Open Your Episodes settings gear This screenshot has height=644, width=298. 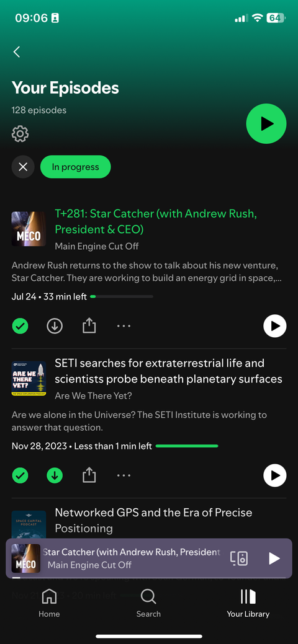tap(20, 134)
